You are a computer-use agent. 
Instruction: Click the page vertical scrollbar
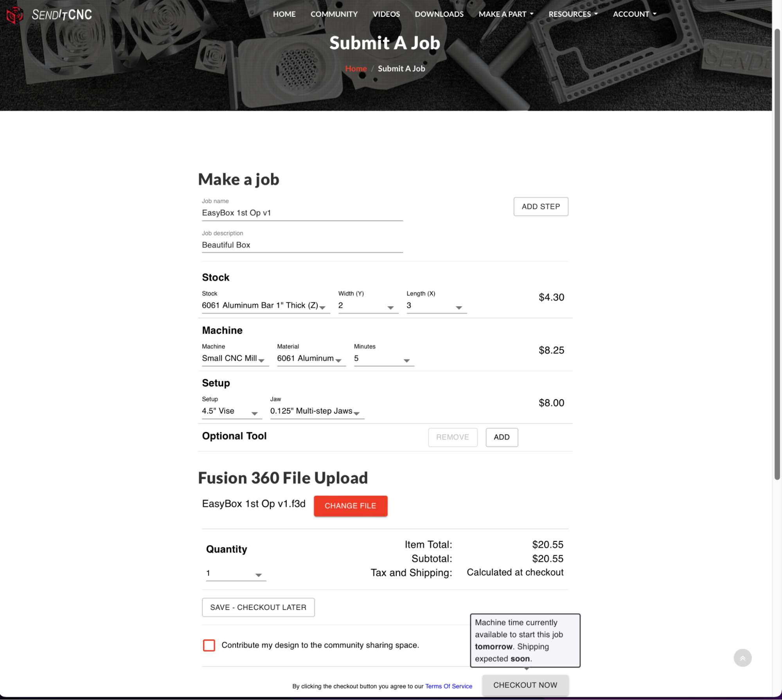click(777, 254)
